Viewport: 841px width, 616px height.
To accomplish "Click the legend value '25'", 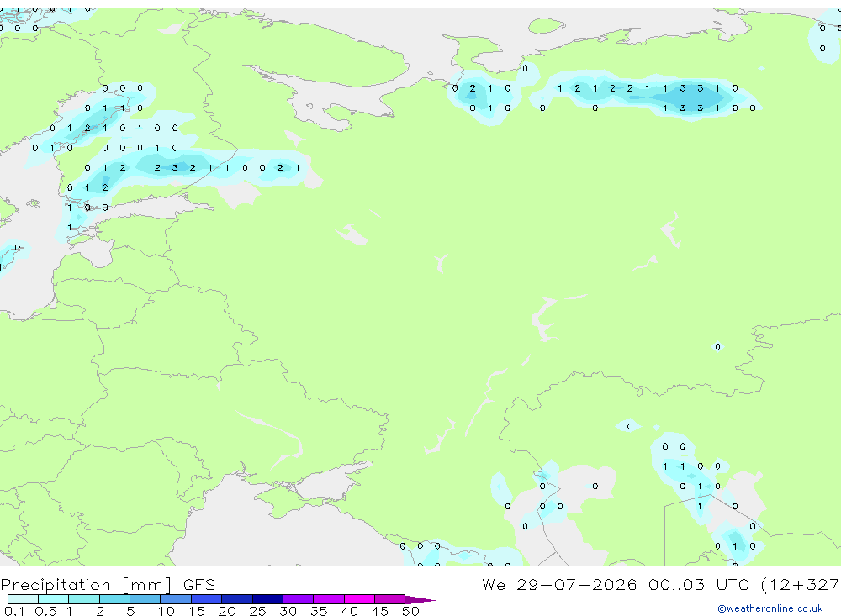I will tap(257, 611).
